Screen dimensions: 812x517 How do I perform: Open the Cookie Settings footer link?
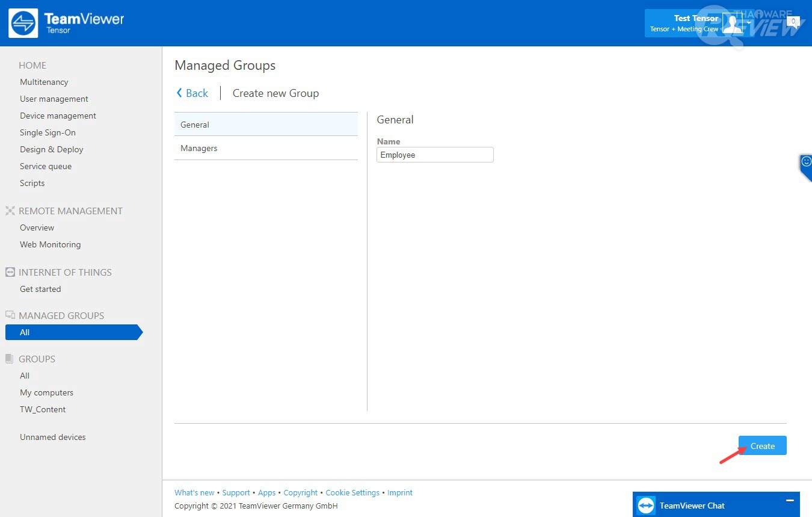pyautogui.click(x=352, y=492)
